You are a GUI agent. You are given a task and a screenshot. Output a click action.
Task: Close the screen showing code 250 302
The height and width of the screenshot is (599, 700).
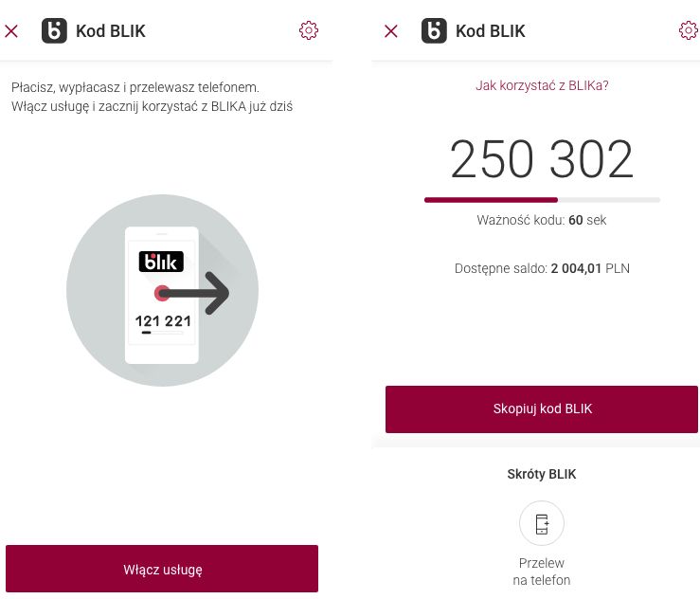(x=391, y=31)
